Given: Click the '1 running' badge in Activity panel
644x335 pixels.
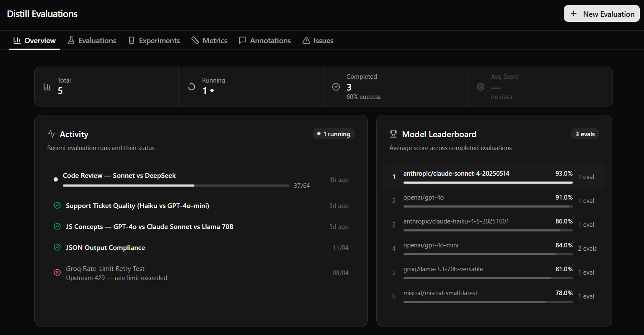Looking at the screenshot, I should click(x=334, y=134).
